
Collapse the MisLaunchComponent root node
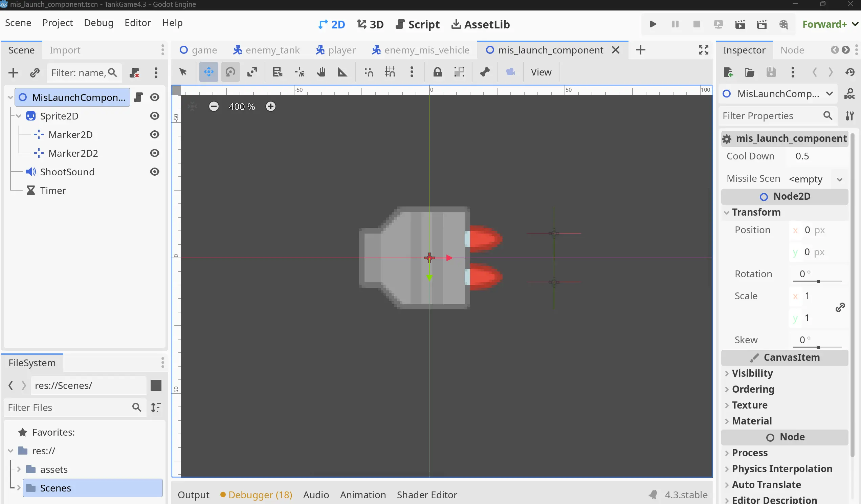10,97
